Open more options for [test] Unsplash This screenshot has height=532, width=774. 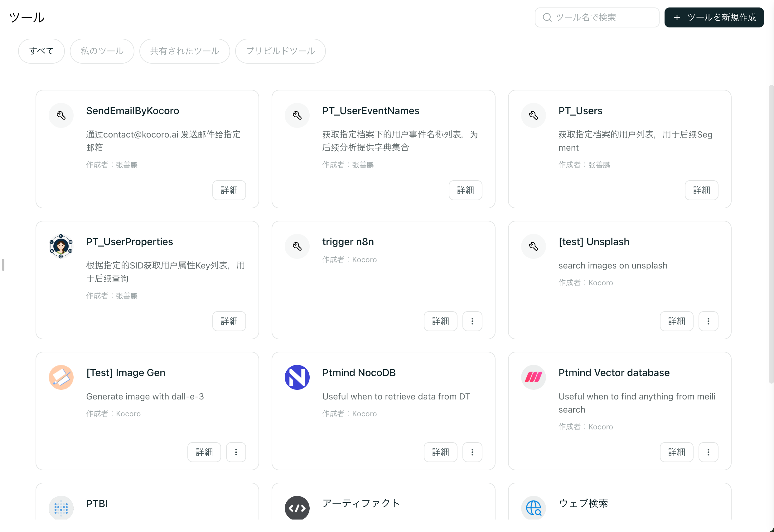tap(708, 321)
